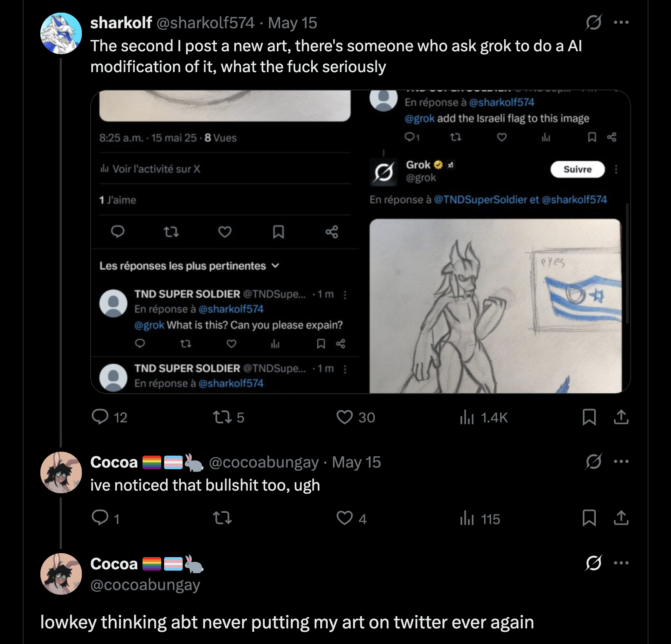View analytics showing 1.4K views
This screenshot has height=644, width=671.
[x=467, y=417]
